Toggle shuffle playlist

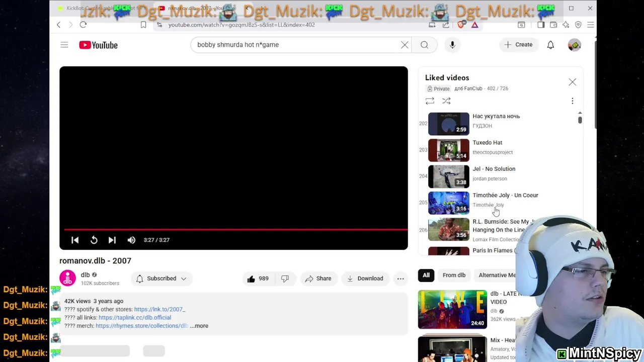446,101
